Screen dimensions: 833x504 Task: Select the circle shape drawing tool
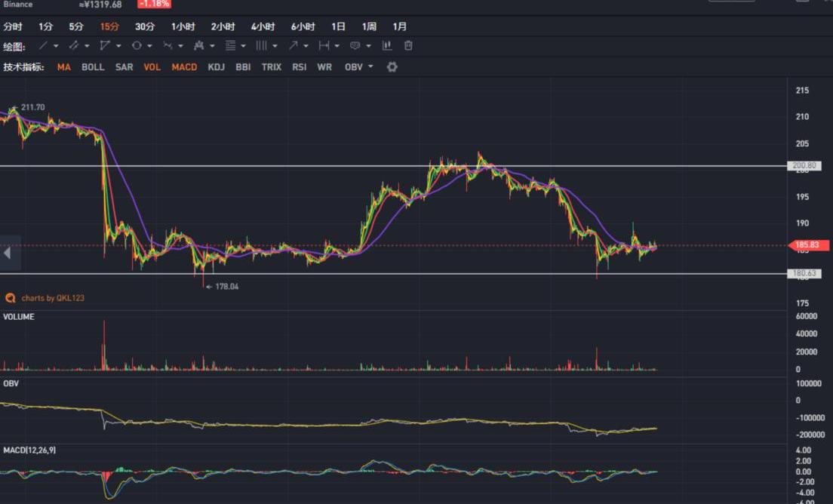click(x=137, y=46)
